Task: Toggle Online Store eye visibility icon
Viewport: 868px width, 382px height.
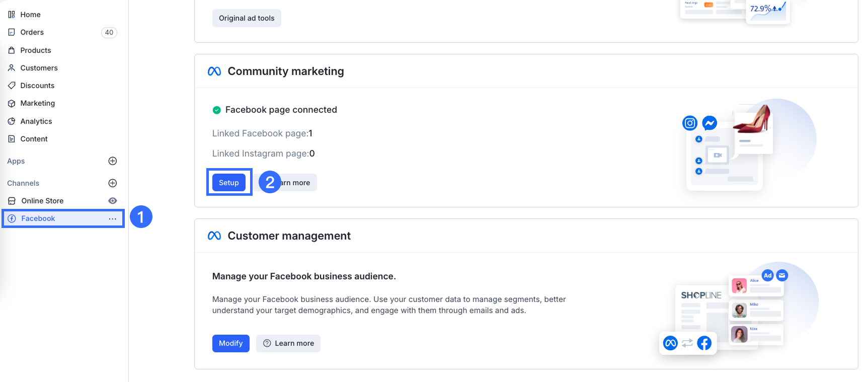Action: tap(113, 201)
